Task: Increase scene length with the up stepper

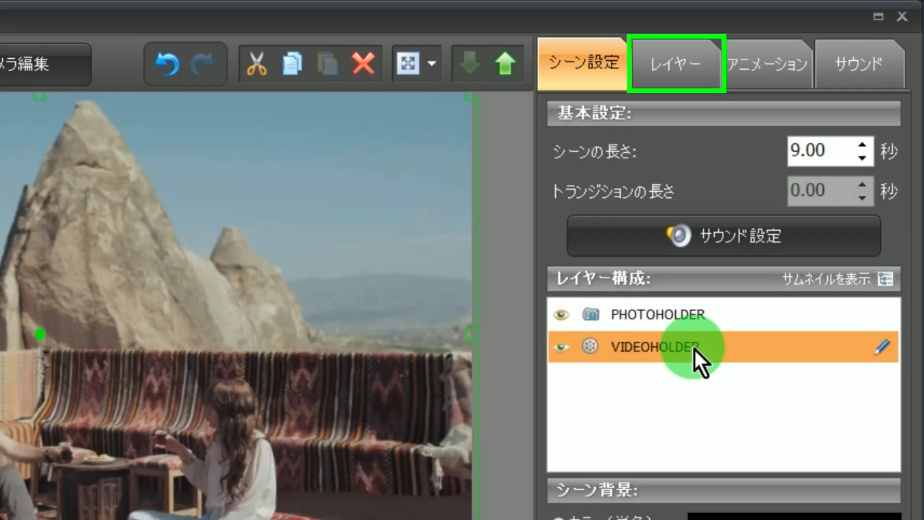Action: coord(862,145)
